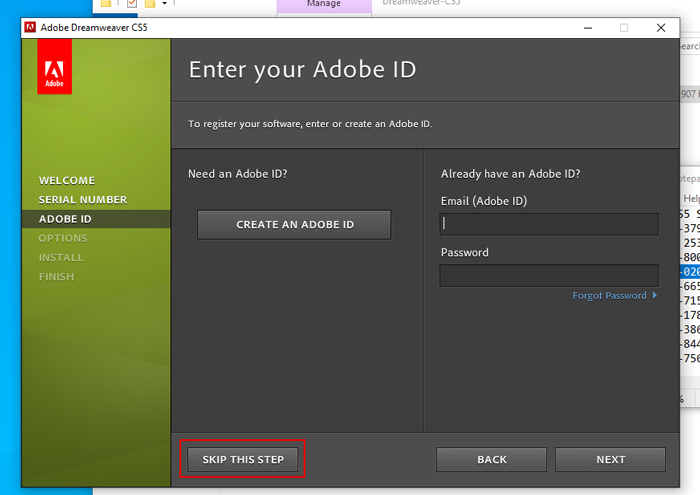The height and width of the screenshot is (495, 700).
Task: Close the Adobe Dreamweaver CS5 installer
Action: [661, 28]
